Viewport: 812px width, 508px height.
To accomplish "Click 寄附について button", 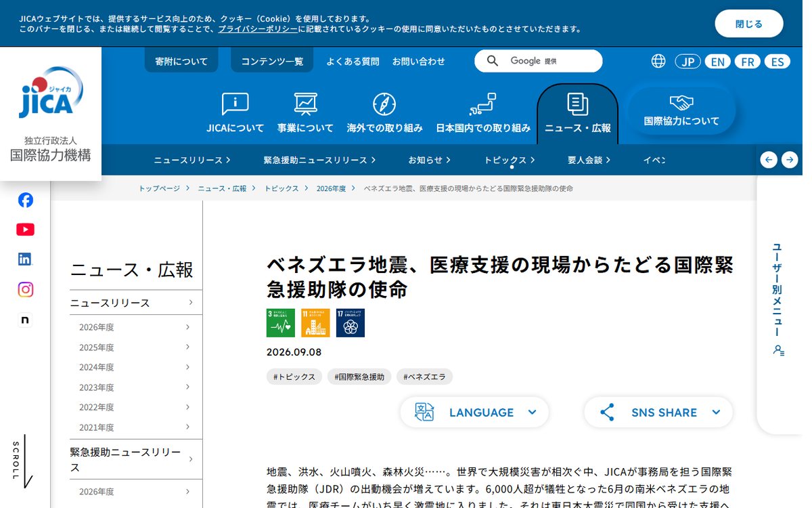I will [181, 61].
